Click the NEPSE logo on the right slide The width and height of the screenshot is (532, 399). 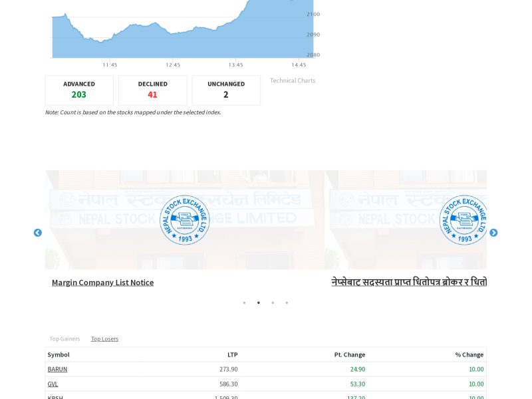click(x=464, y=220)
